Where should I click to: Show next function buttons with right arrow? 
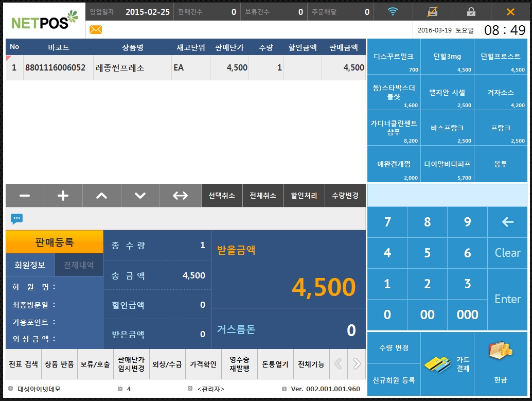pyautogui.click(x=357, y=364)
